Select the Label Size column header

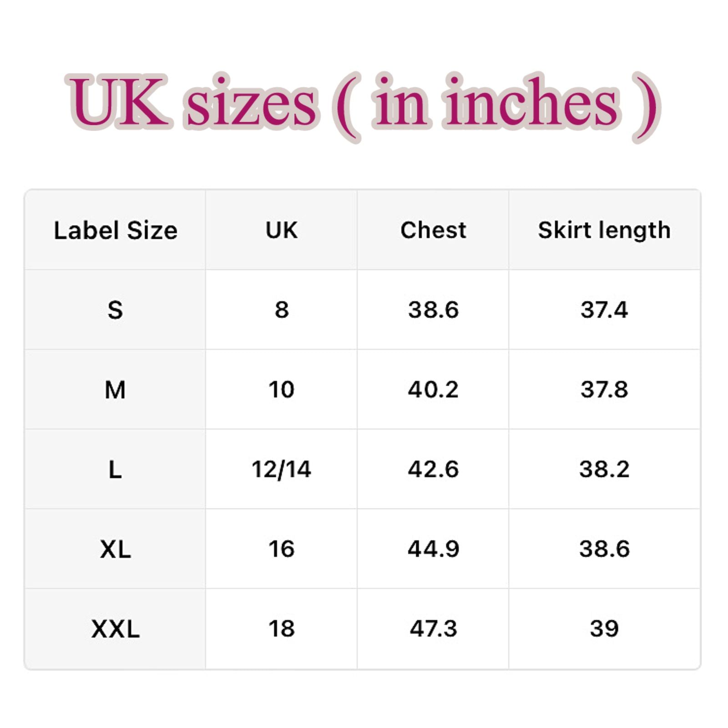(x=116, y=230)
